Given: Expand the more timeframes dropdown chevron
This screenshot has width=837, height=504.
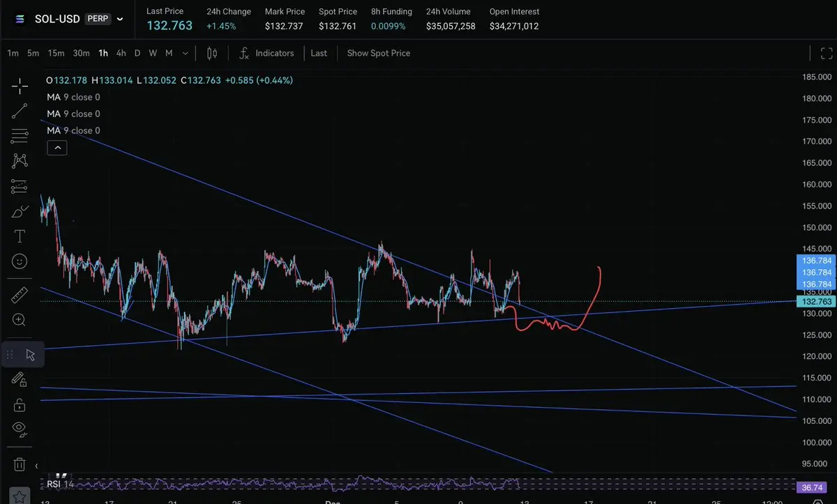Looking at the screenshot, I should [x=185, y=53].
